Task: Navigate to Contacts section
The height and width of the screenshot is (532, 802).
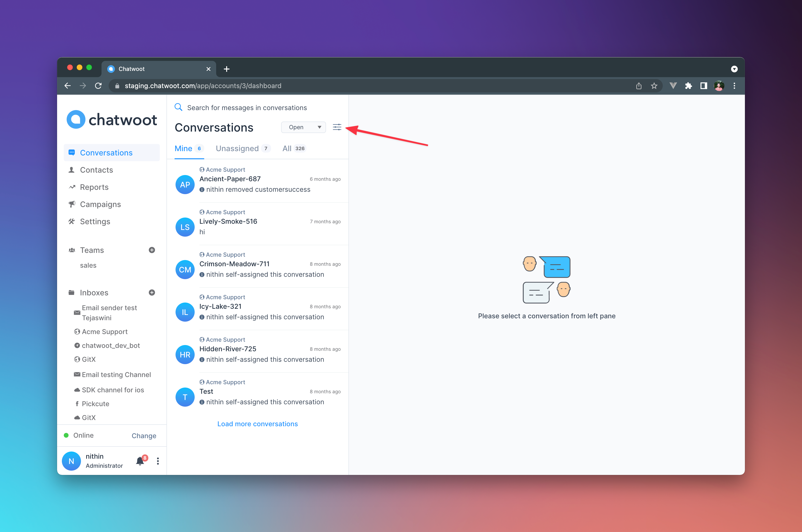Action: coord(97,170)
